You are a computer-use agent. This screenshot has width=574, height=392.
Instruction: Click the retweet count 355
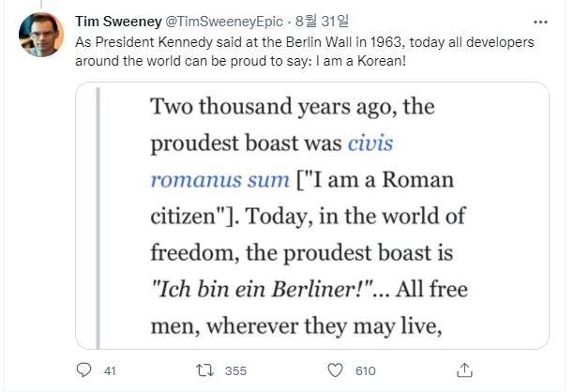[235, 371]
